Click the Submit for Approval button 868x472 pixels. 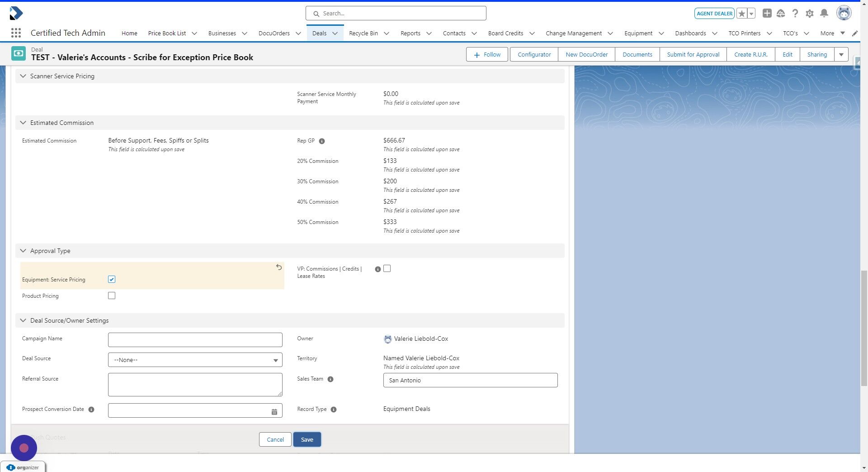tap(693, 54)
